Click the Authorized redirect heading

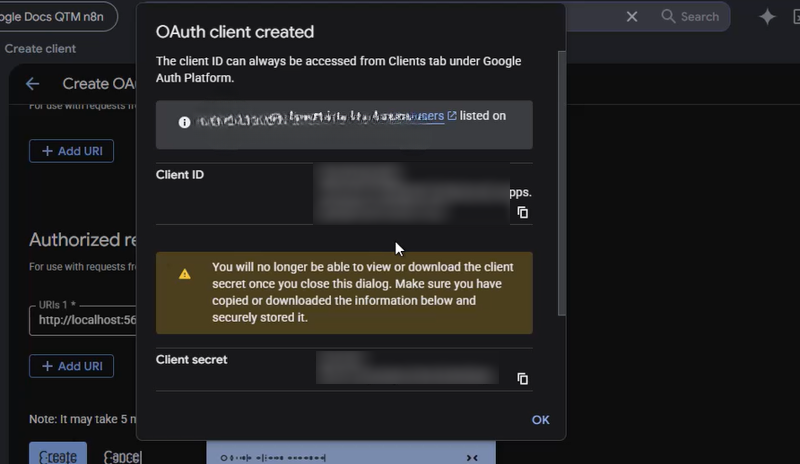83,239
